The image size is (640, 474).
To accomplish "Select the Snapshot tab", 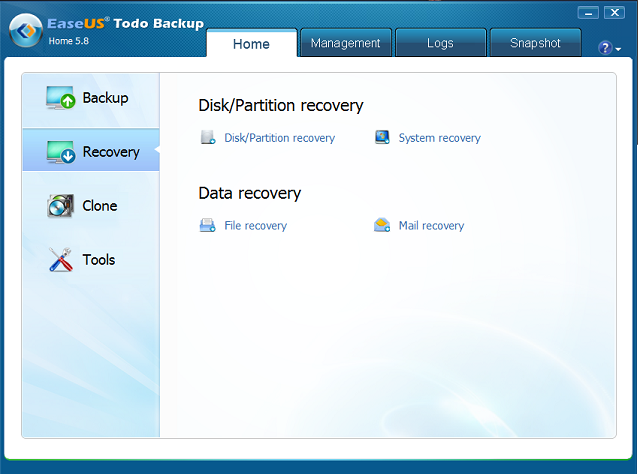I will pyautogui.click(x=534, y=43).
